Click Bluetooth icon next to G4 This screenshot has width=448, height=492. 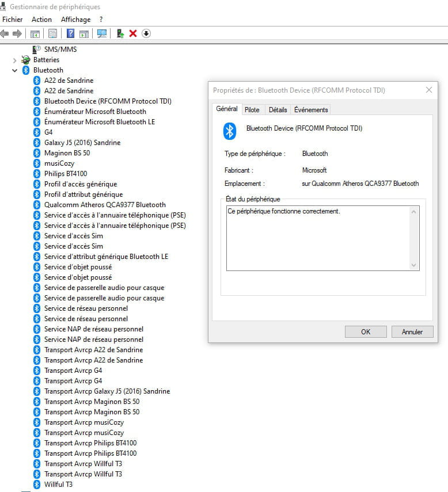click(37, 132)
